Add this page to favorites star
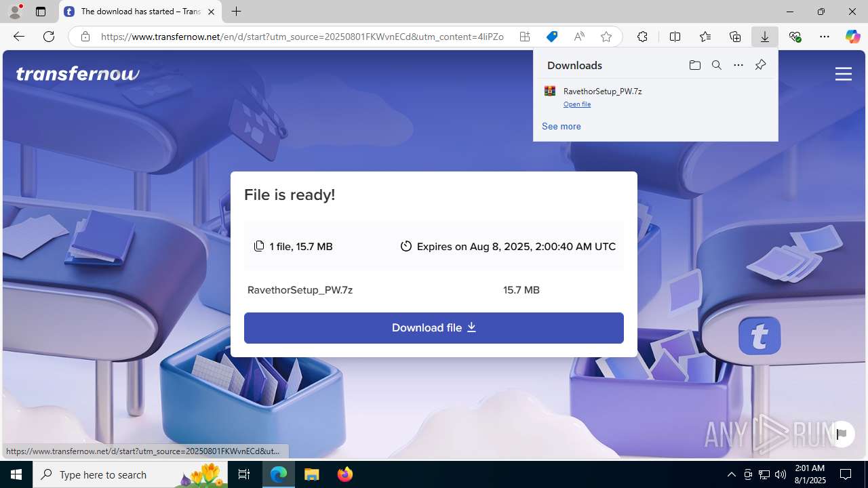The width and height of the screenshot is (868, 488). click(x=606, y=37)
